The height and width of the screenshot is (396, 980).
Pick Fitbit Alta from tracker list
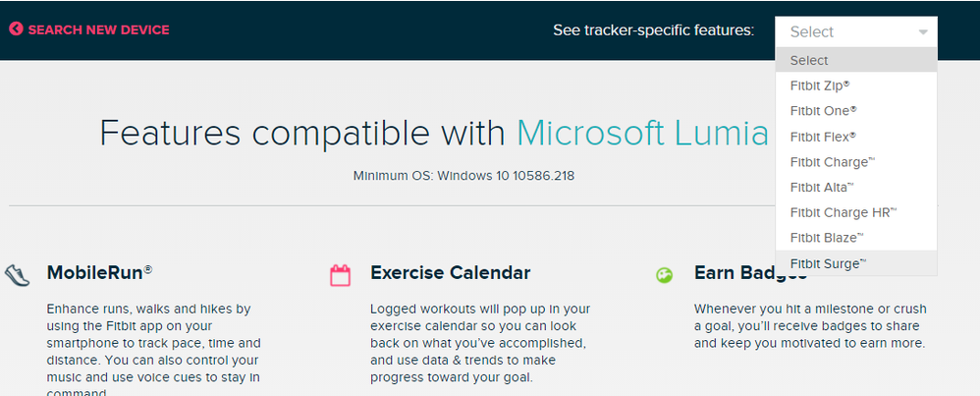856,187
